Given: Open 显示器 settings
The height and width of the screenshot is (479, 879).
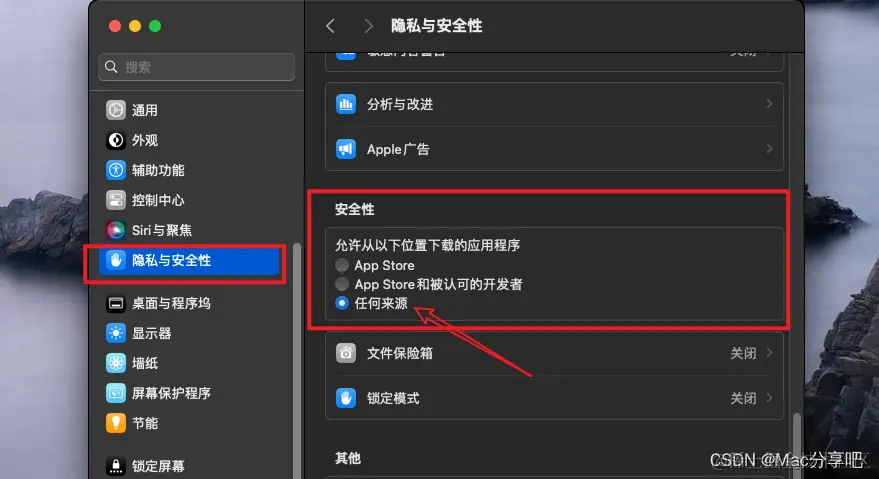Looking at the screenshot, I should point(191,333).
